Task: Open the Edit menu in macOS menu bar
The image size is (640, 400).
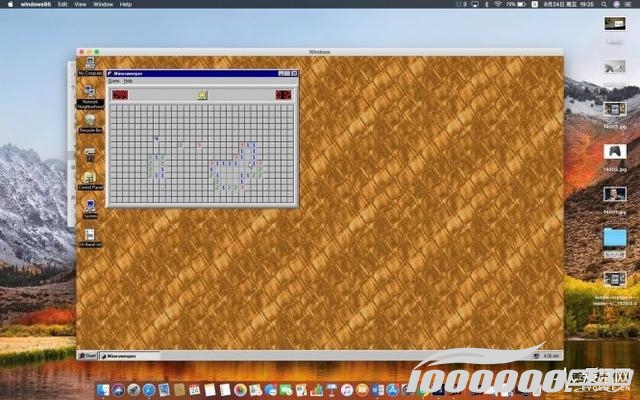Action: click(x=62, y=4)
